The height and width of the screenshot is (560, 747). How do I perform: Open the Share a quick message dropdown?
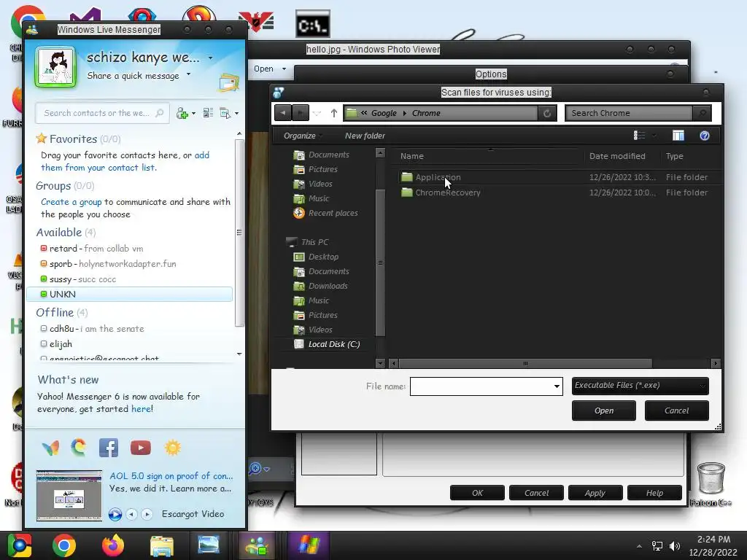(189, 74)
